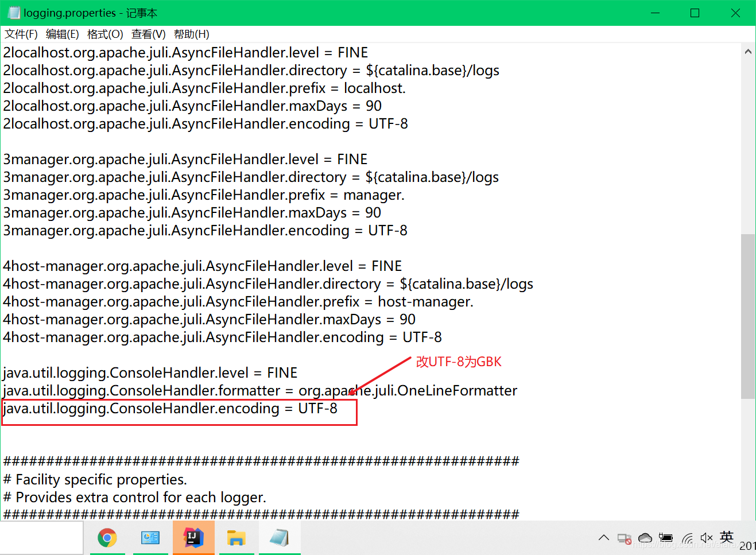Open the 格式(O) menu
The width and height of the screenshot is (756, 555).
(x=105, y=34)
